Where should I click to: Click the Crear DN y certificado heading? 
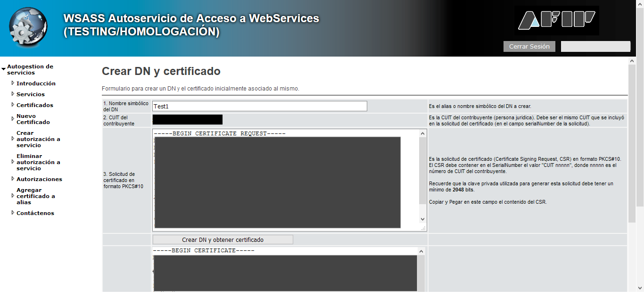(x=161, y=72)
